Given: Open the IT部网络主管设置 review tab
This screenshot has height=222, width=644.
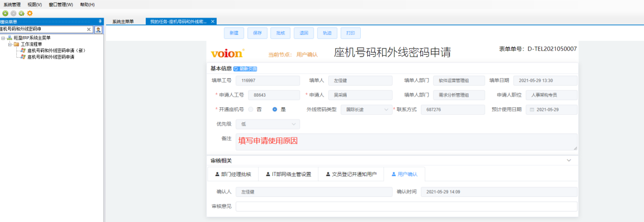Looking at the screenshot, I should [288, 174].
